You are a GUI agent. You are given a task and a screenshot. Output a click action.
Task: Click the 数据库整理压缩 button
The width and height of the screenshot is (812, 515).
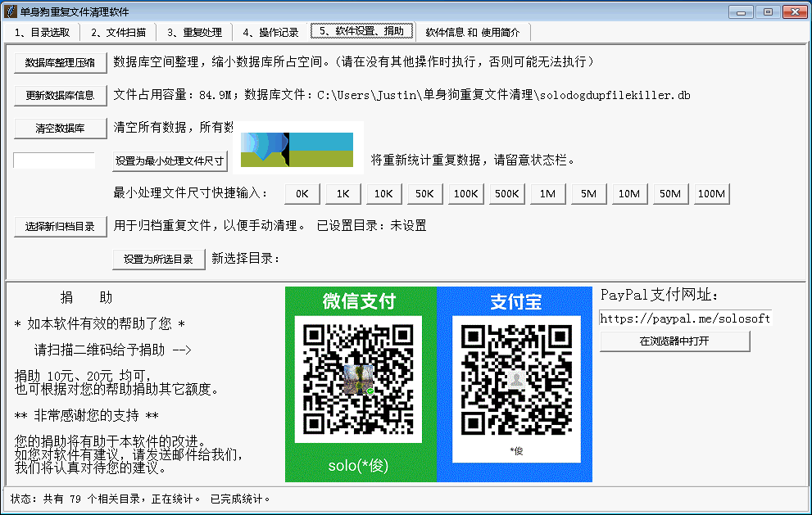[x=60, y=62]
